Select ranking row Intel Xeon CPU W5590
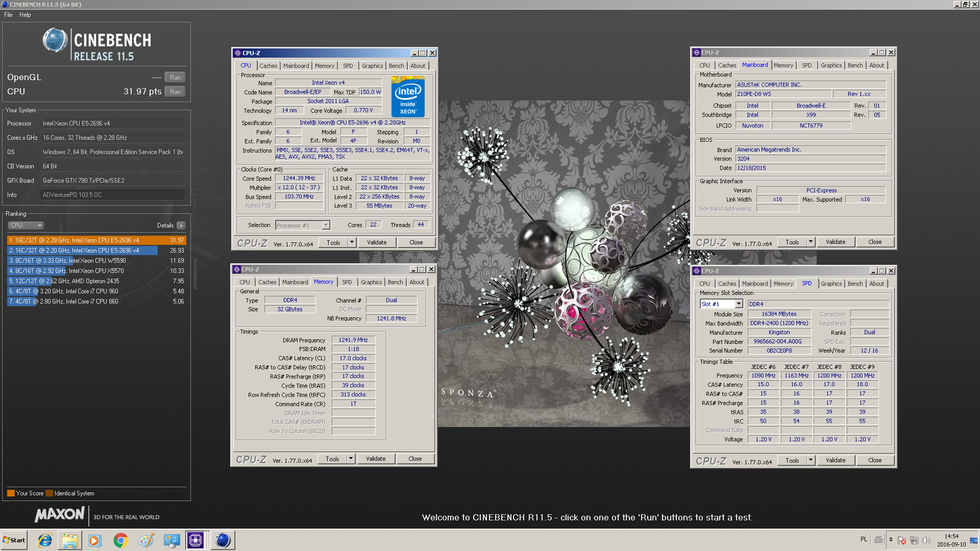The image size is (980, 551). (96, 261)
